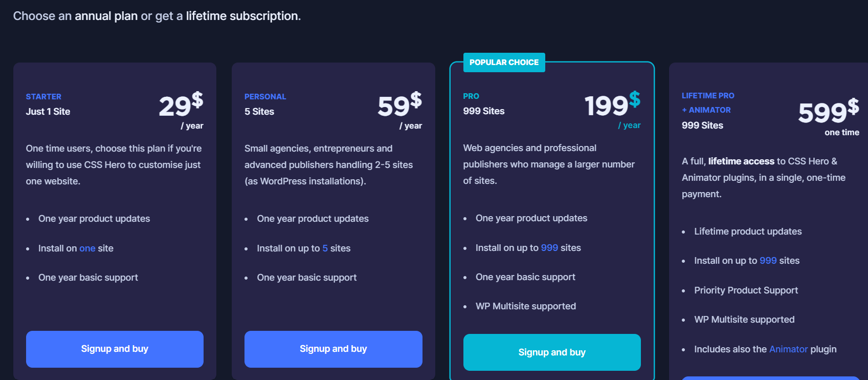Click the "999" link in Pro plan features
868x380 pixels.
point(549,248)
